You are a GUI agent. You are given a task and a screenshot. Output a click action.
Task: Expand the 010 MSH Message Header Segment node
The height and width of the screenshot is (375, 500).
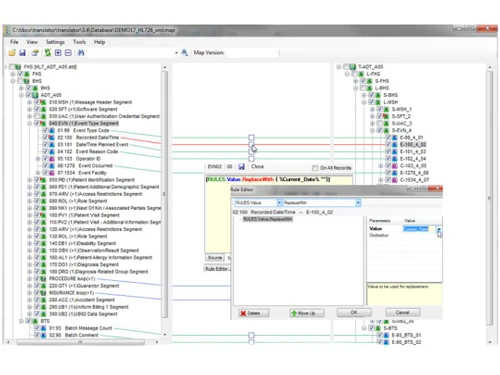point(29,102)
